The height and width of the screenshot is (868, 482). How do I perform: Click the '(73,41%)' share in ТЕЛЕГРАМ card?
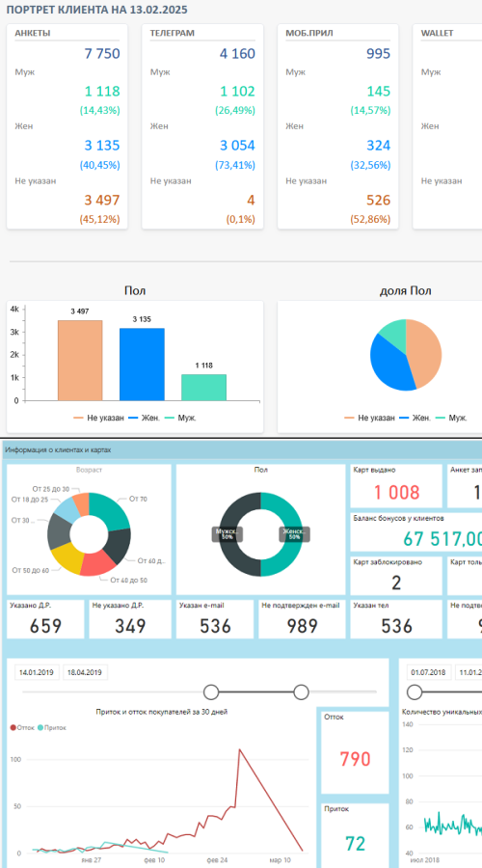[235, 165]
